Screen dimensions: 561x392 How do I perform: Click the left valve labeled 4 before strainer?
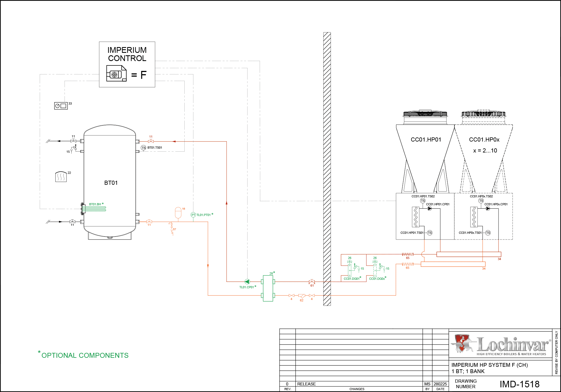click(x=291, y=296)
